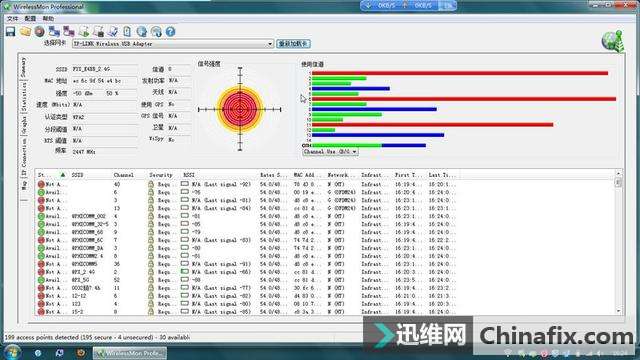Open the 文件 menu
Viewport: 640px width, 360px height.
pyautogui.click(x=12, y=18)
